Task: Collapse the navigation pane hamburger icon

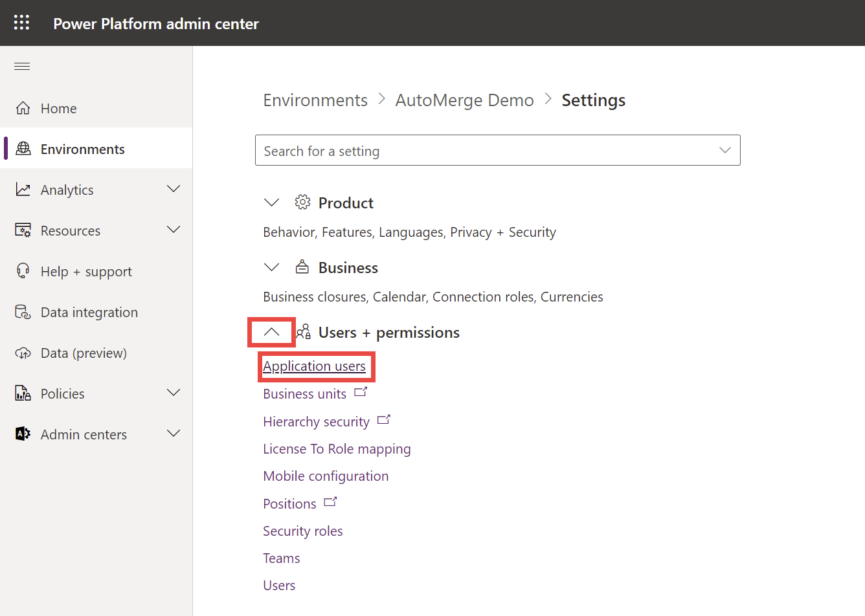Action: click(x=22, y=66)
